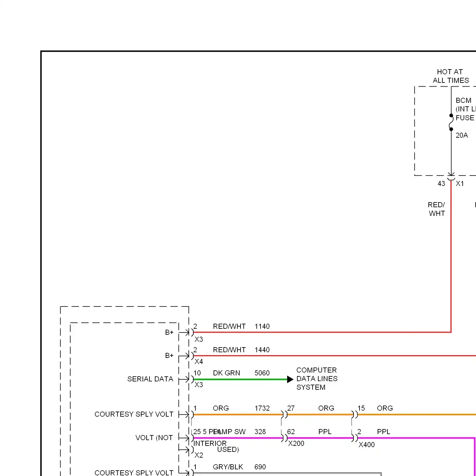Image resolution: width=476 pixels, height=476 pixels.
Task: Open the "COMPUTER" data lines reference
Action: pyautogui.click(x=316, y=370)
